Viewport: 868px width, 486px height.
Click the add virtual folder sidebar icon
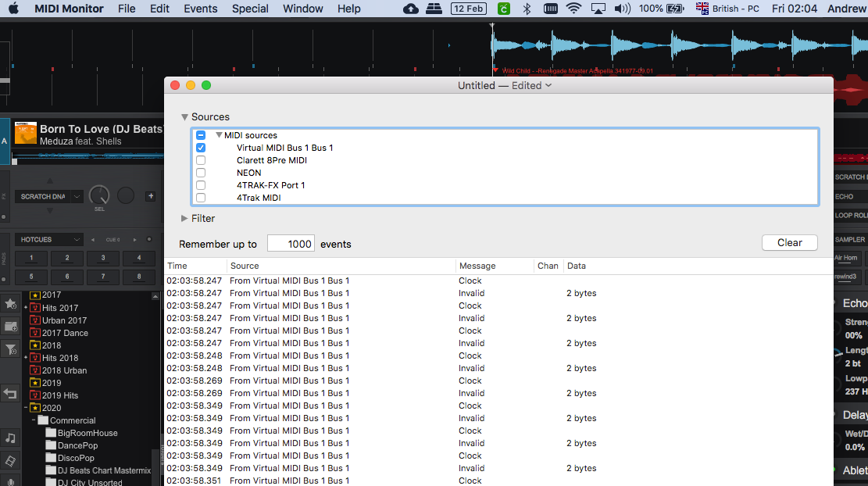click(10, 327)
